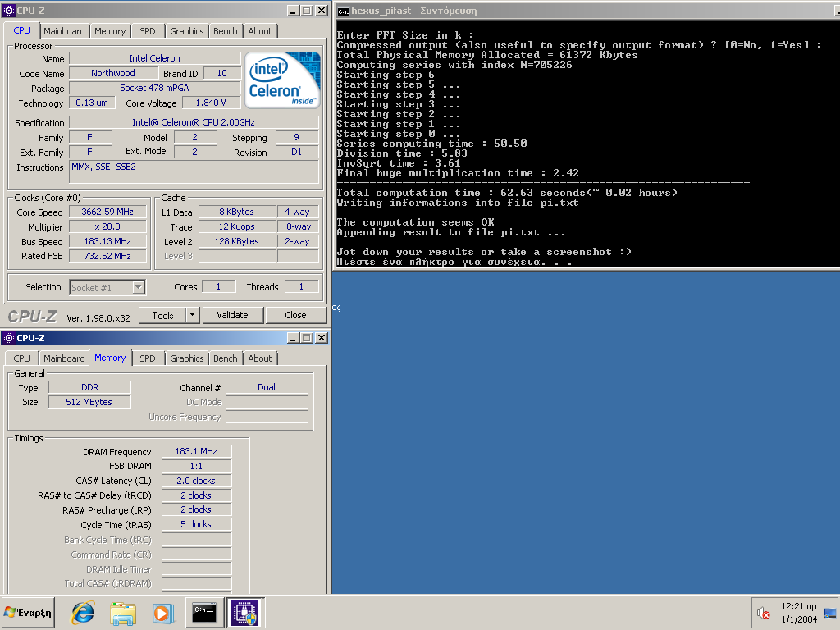Screen dimensions: 840x630
Task: Click the Memory CPU-Z window title icon
Action: tap(8, 338)
